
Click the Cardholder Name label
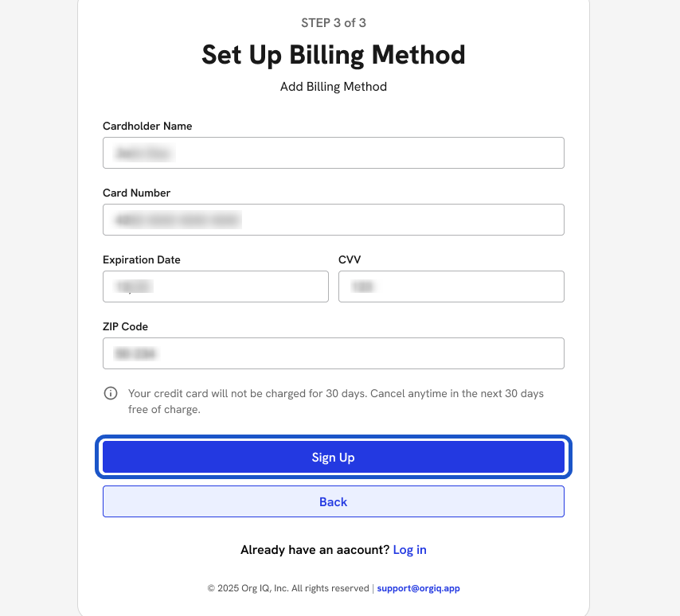147,126
